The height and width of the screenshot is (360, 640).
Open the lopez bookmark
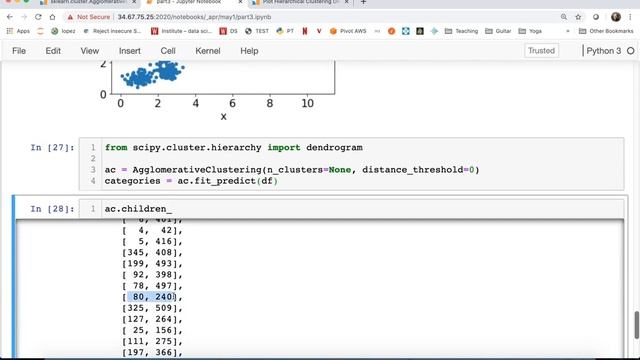tap(63, 31)
